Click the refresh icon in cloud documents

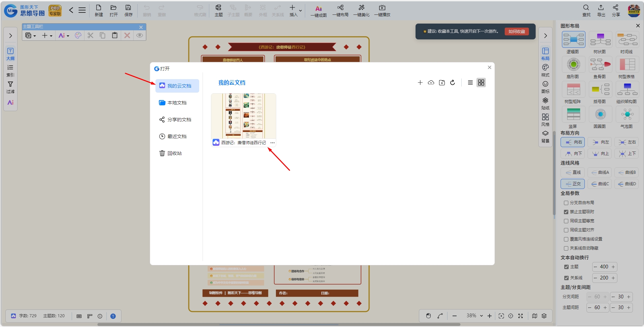coord(453,83)
